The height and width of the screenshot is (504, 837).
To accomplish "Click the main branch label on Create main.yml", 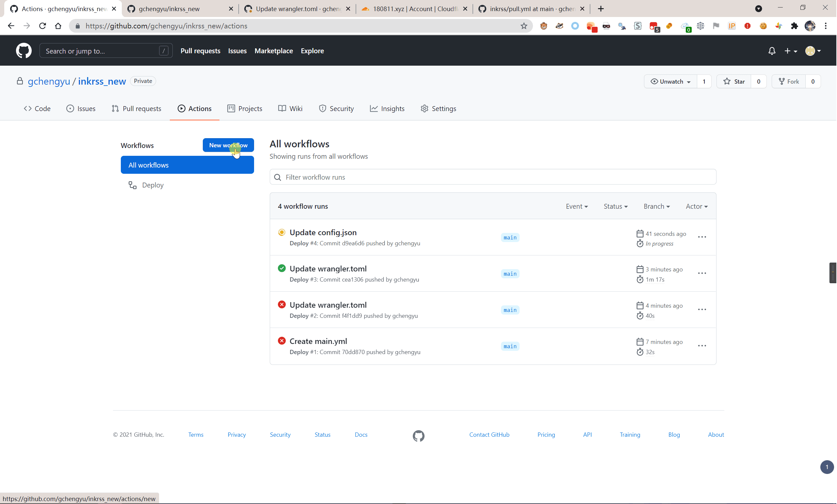I will click(x=510, y=347).
